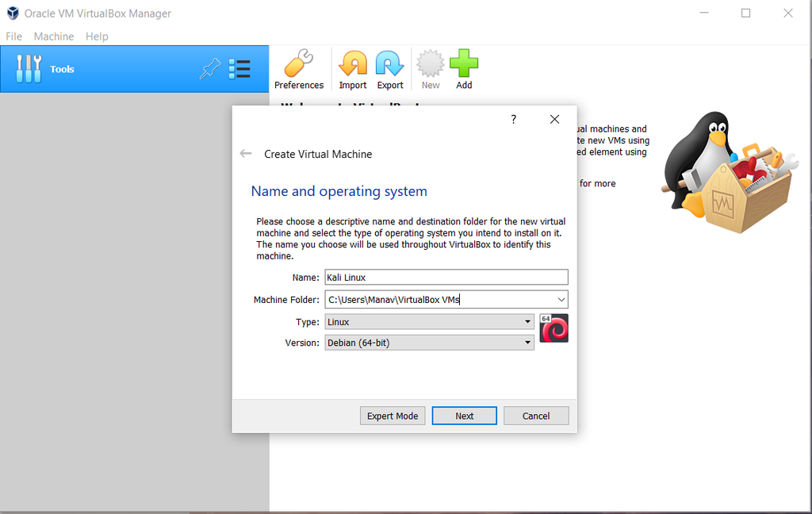Screen dimensions: 812x514
Task: Close the VirtualBox Manager window
Action: (x=788, y=13)
